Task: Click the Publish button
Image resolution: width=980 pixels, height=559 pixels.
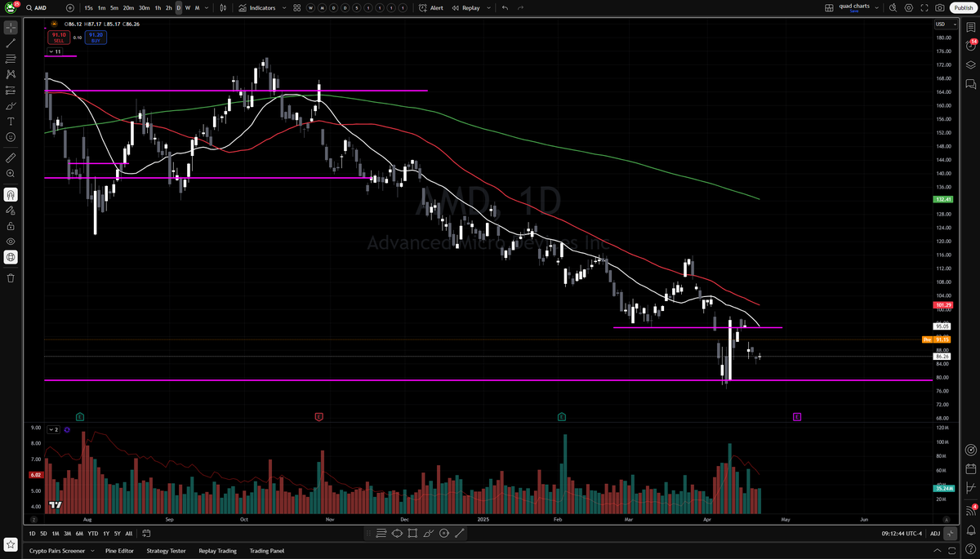Action: (x=962, y=7)
